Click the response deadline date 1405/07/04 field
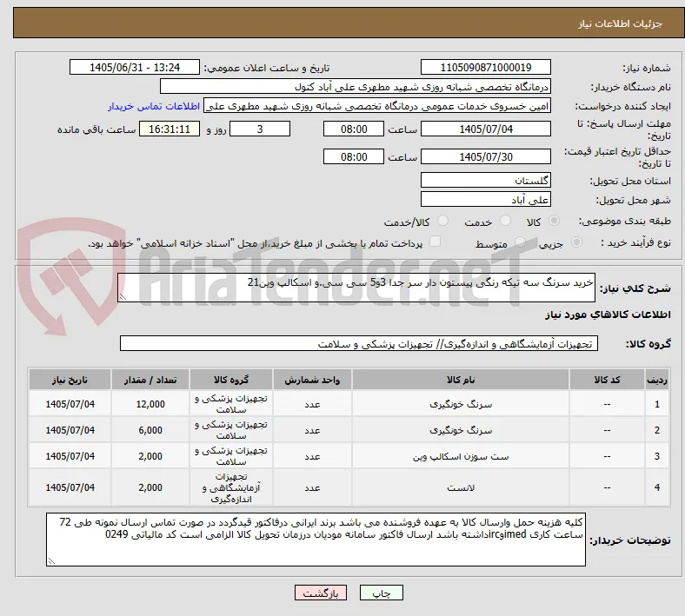The height and width of the screenshot is (616, 685). coord(485,129)
